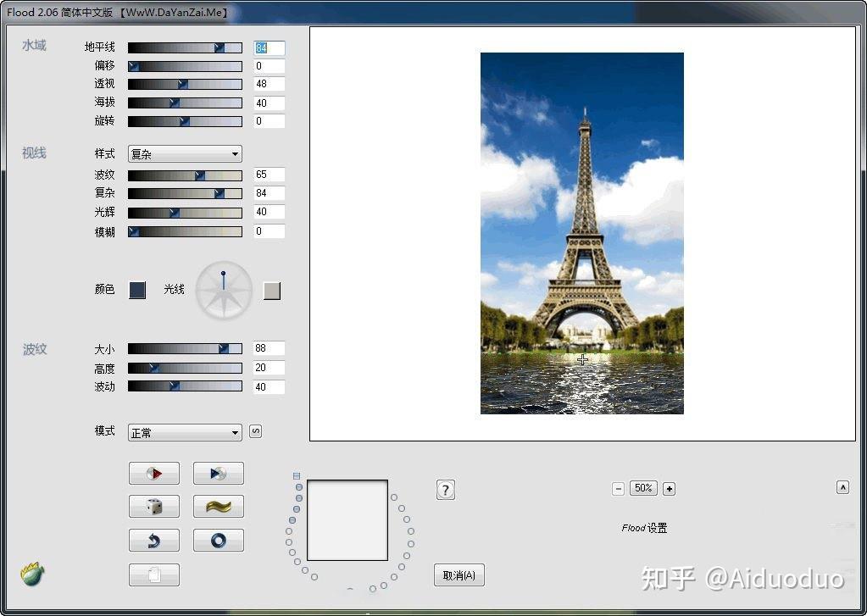Click the Flood 设置 label
This screenshot has width=867, height=616.
[642, 527]
